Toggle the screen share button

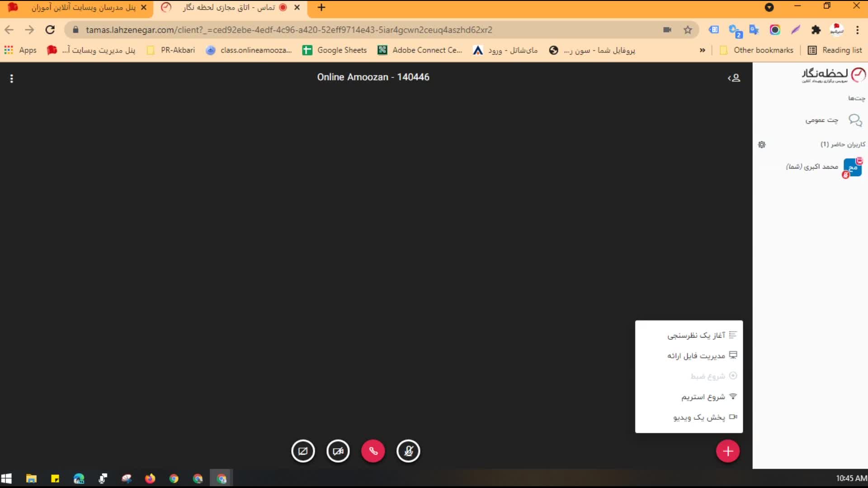pyautogui.click(x=303, y=451)
